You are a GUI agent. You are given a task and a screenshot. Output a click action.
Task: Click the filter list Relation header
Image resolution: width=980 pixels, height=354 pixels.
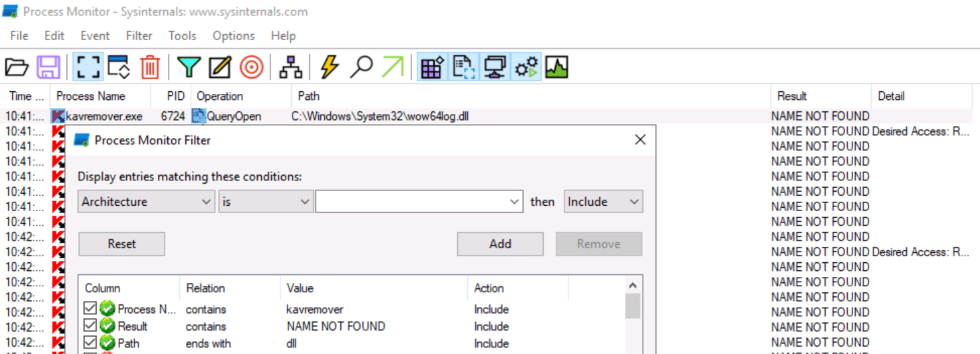click(x=230, y=288)
